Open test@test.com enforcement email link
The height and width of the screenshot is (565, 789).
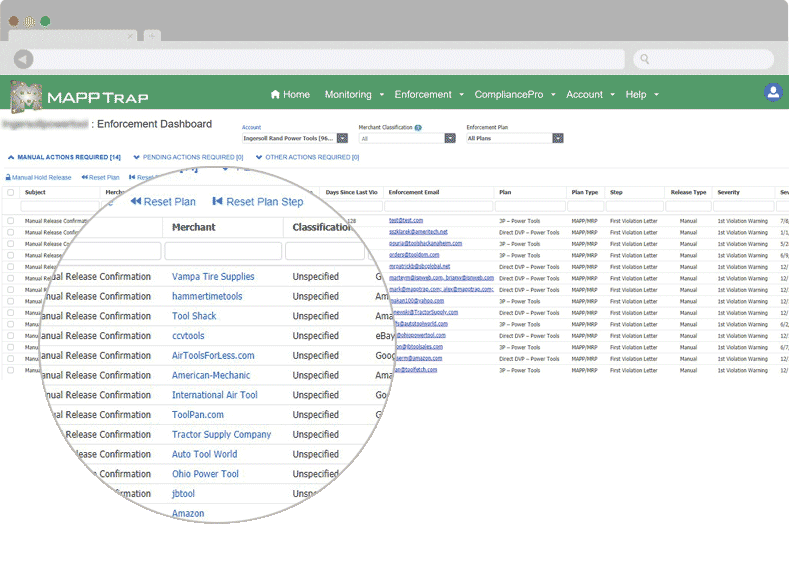(406, 220)
